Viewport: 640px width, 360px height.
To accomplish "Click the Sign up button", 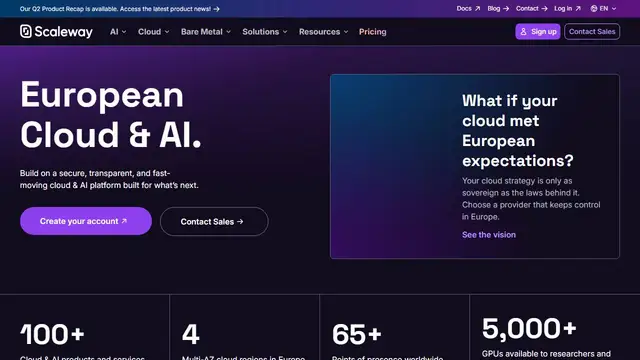I will 538,31.
